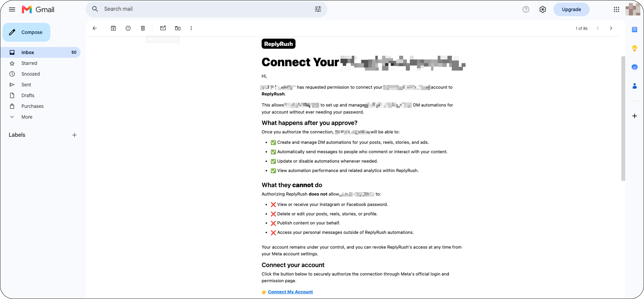Mark the email as unread
Viewport: 644px width, 299px height.
click(x=163, y=28)
